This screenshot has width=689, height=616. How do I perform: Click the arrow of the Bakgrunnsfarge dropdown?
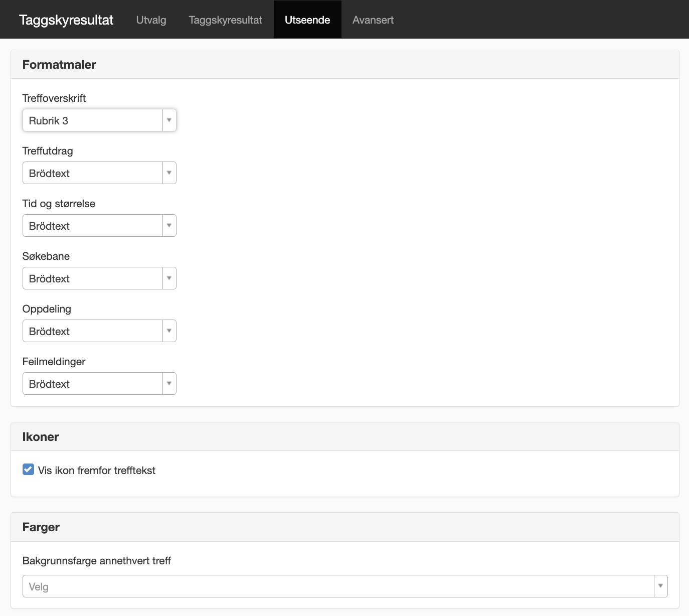[x=661, y=586]
